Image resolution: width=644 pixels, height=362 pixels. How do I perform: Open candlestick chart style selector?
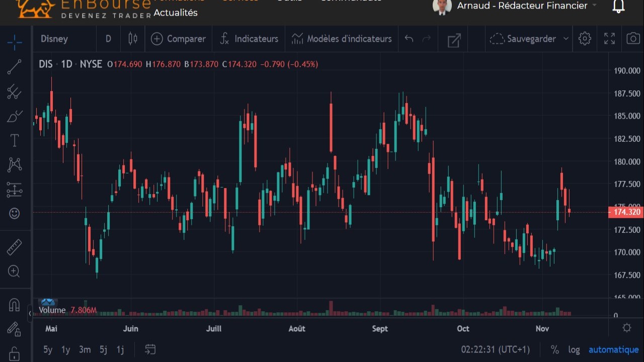point(133,39)
